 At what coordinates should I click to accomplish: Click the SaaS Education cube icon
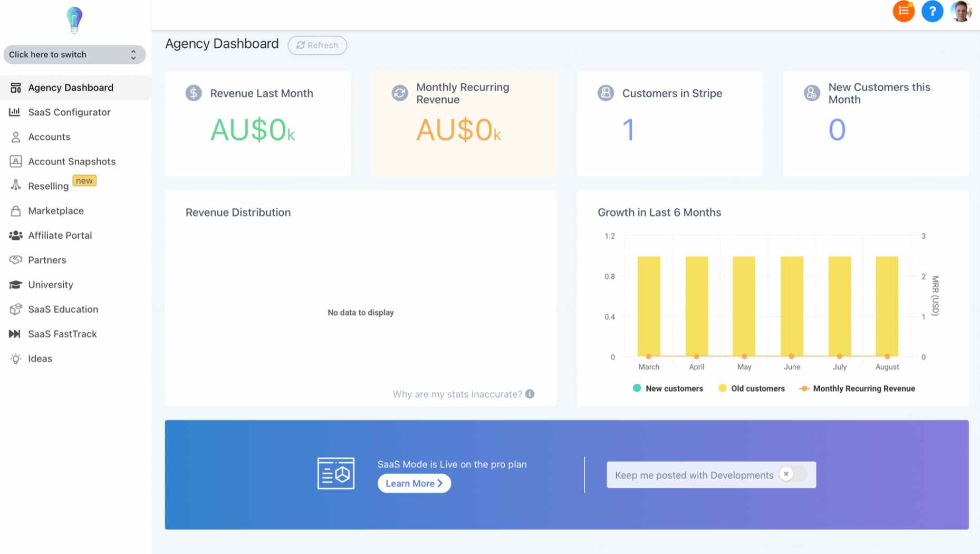coord(16,309)
